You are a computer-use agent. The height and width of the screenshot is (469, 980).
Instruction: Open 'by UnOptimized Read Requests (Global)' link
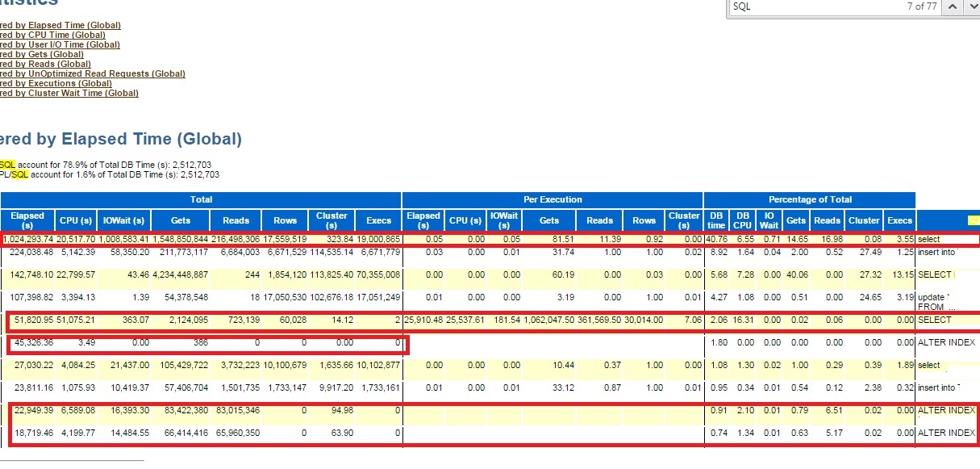93,73
